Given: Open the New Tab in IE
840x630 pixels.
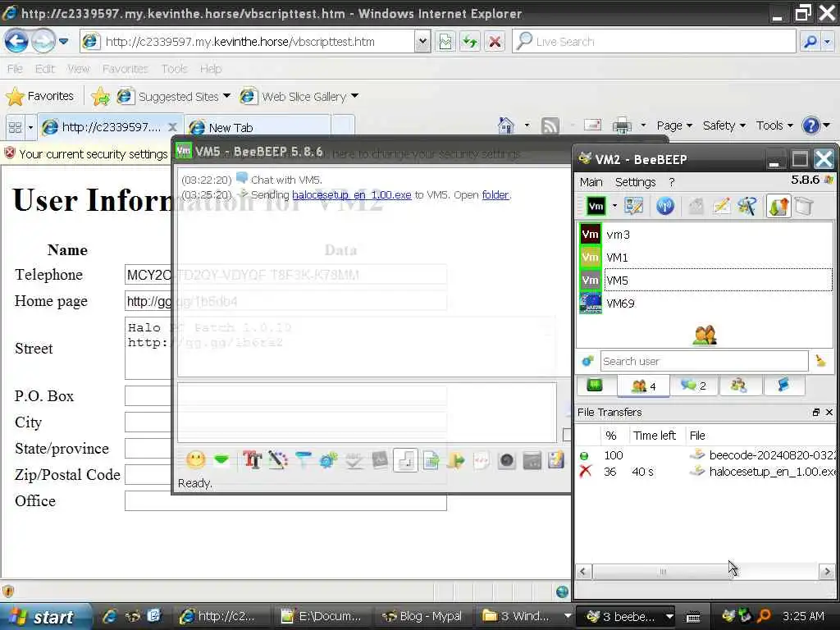Looking at the screenshot, I should [257, 127].
